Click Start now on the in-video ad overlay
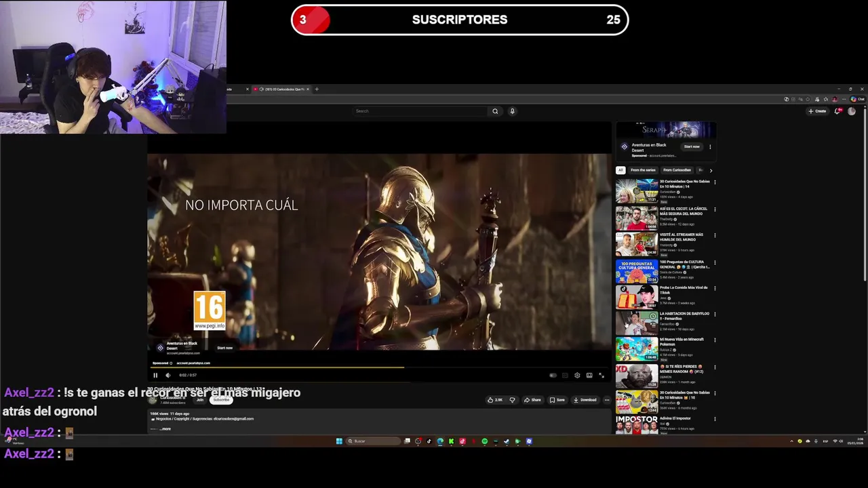 tap(224, 348)
